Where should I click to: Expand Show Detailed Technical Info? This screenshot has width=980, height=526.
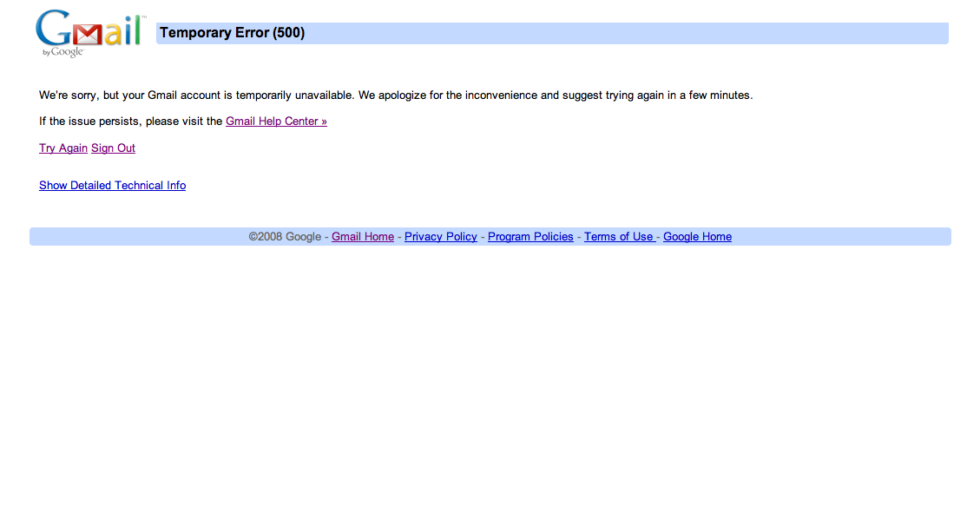(112, 186)
